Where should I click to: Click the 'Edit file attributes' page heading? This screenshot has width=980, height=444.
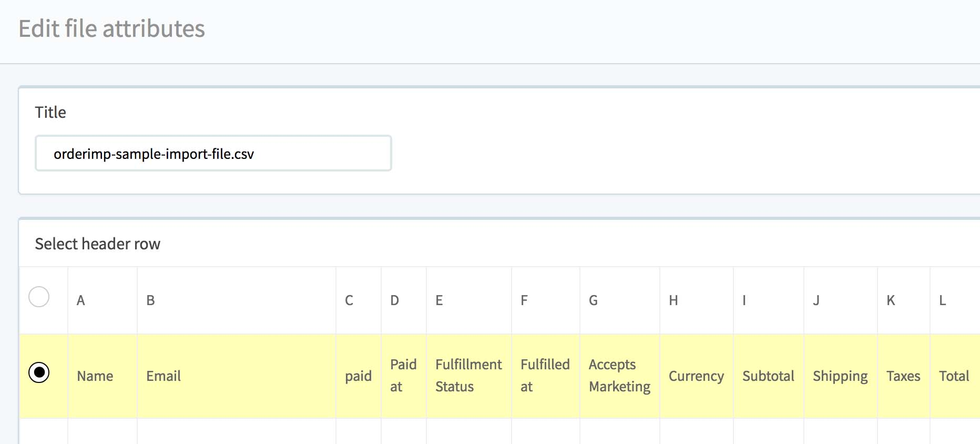[112, 28]
